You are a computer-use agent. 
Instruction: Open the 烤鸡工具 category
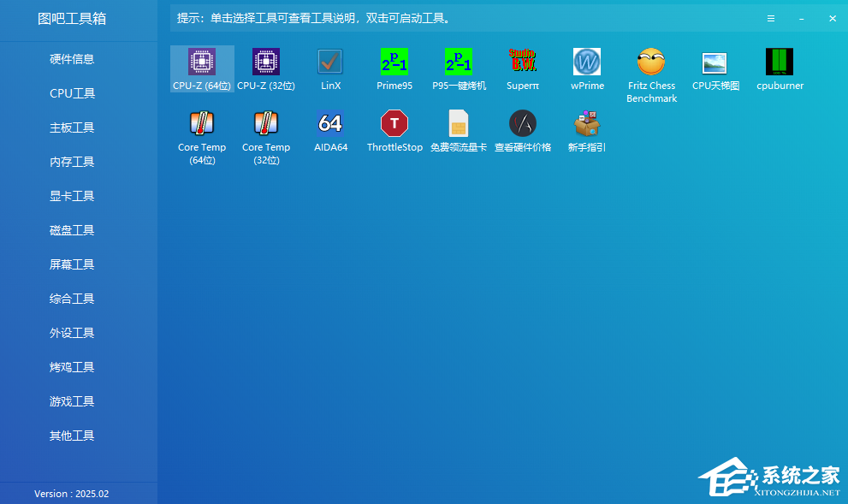point(72,367)
